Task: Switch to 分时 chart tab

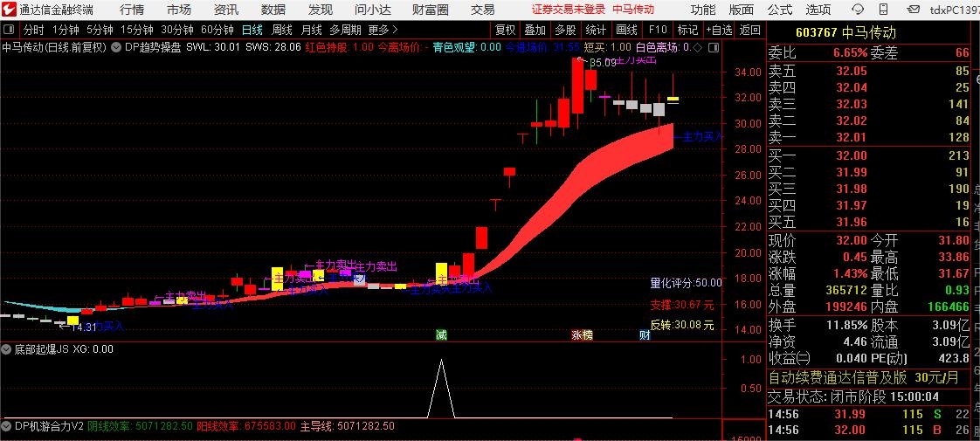Action: click(34, 30)
